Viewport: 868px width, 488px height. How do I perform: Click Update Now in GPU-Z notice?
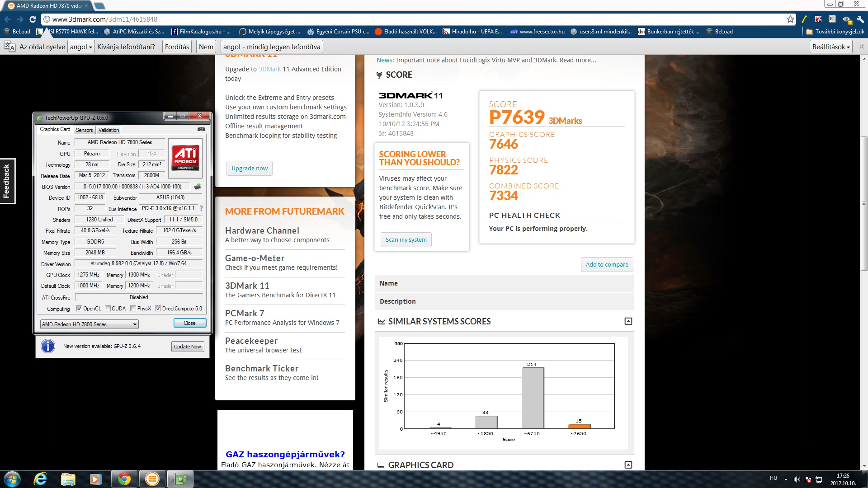point(187,347)
